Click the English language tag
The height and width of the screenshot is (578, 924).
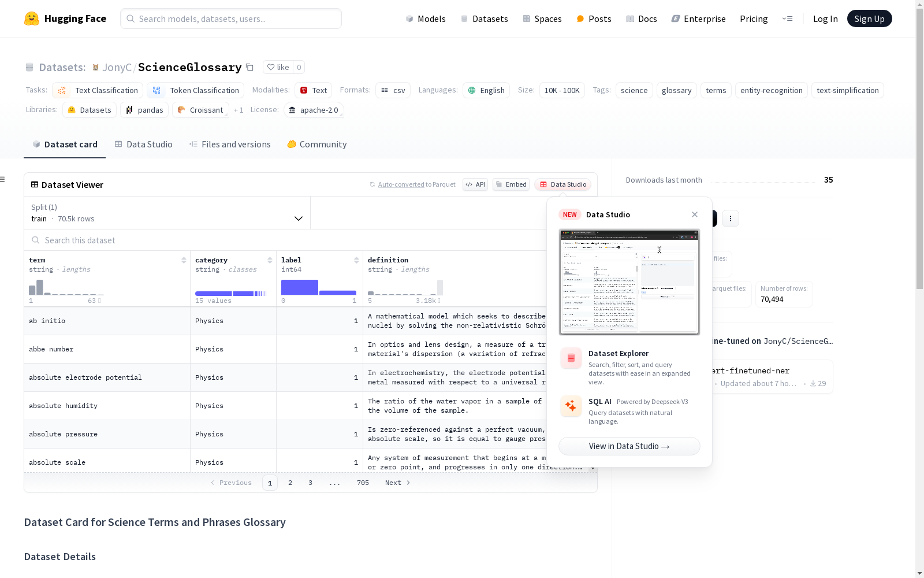[486, 90]
